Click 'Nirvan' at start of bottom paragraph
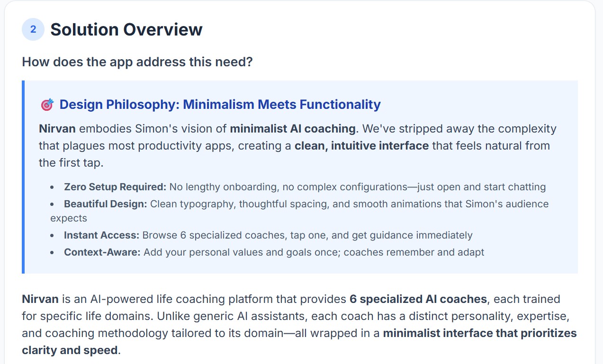Screen dimensions: 603x364 40,299
